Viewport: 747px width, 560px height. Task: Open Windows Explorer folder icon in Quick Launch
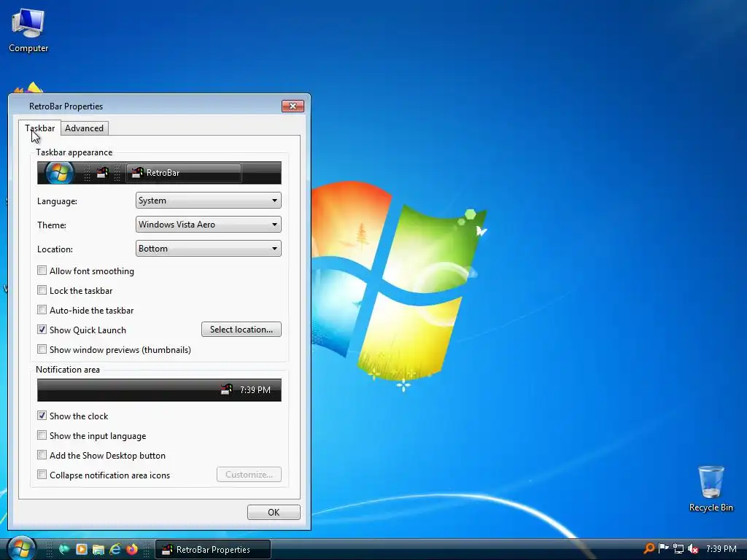click(x=98, y=550)
